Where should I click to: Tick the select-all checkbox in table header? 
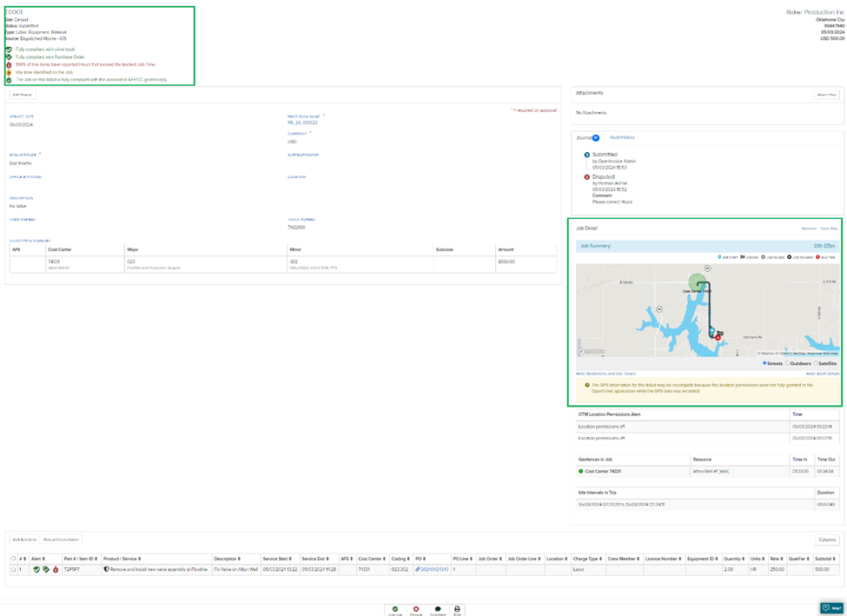13,559
